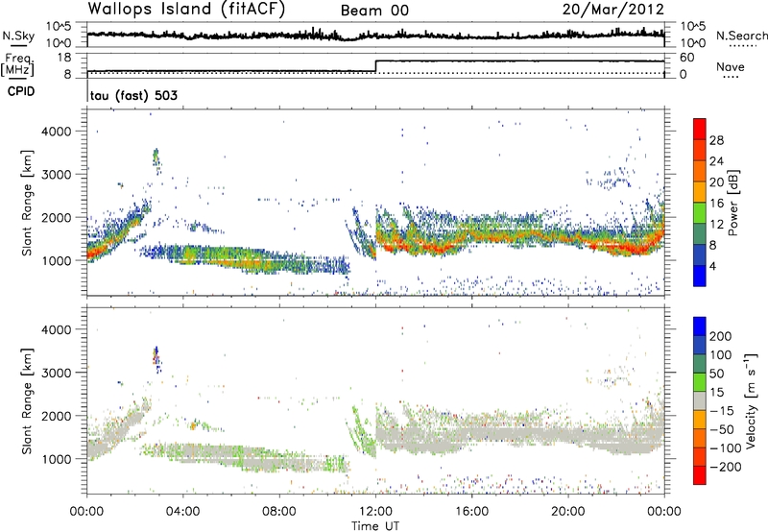The height and width of the screenshot is (532, 768).
Task: Click the "Wallops Island (fitACF)" title
Action: coord(186,10)
